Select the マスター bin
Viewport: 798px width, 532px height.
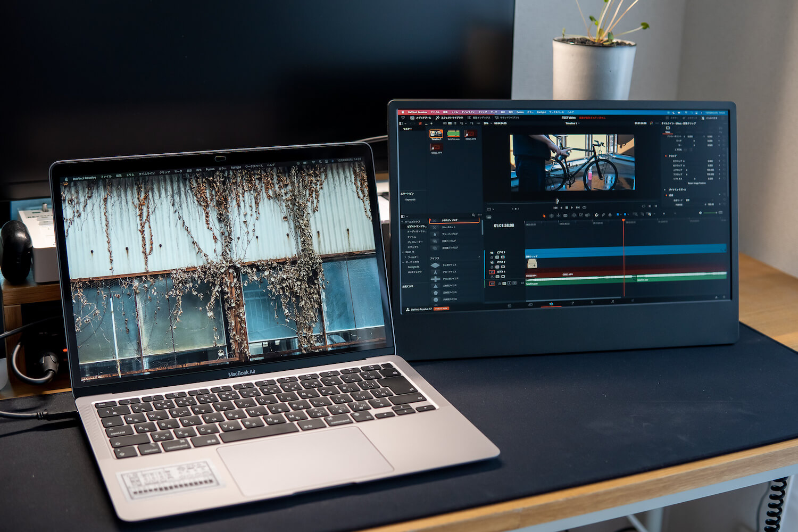click(x=408, y=129)
